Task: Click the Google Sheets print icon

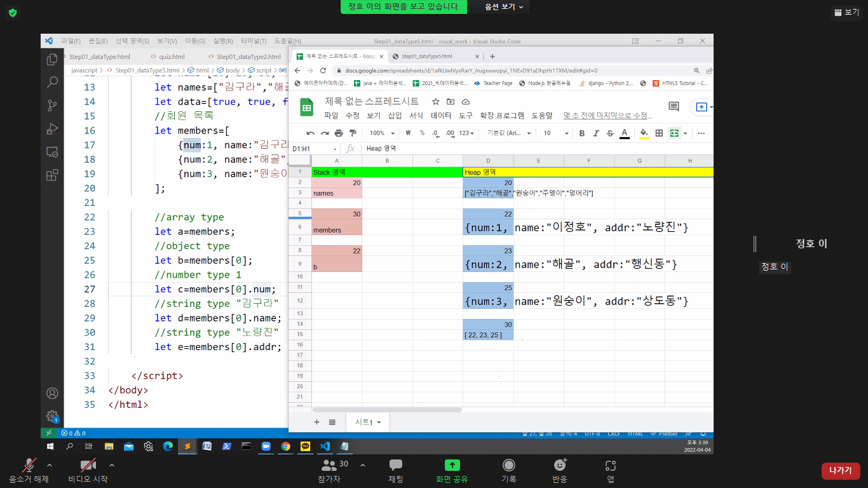Action: pyautogui.click(x=339, y=133)
